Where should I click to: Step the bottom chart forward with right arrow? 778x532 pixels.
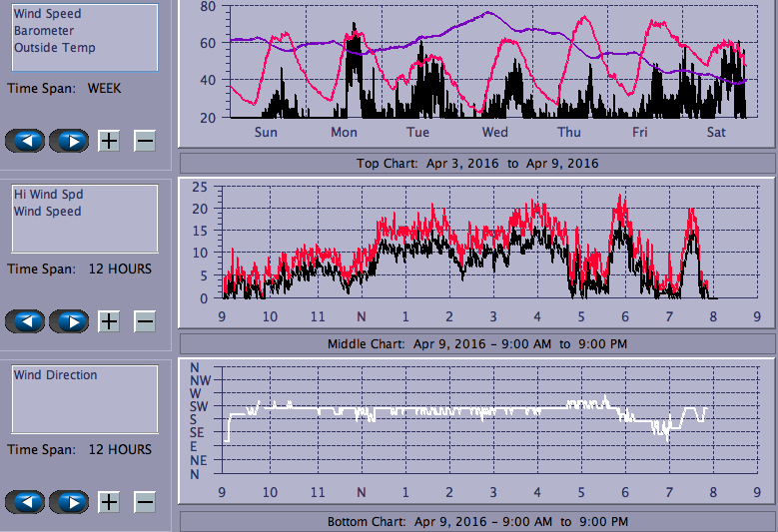pyautogui.click(x=69, y=502)
